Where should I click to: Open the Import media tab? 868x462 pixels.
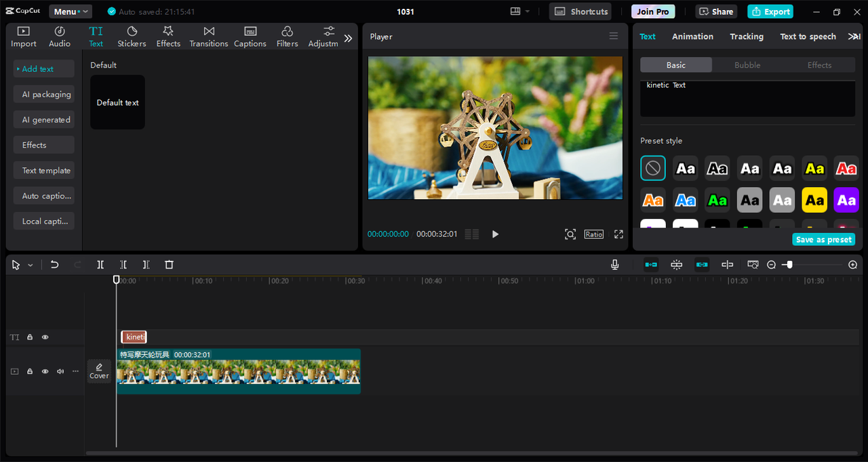coord(24,37)
